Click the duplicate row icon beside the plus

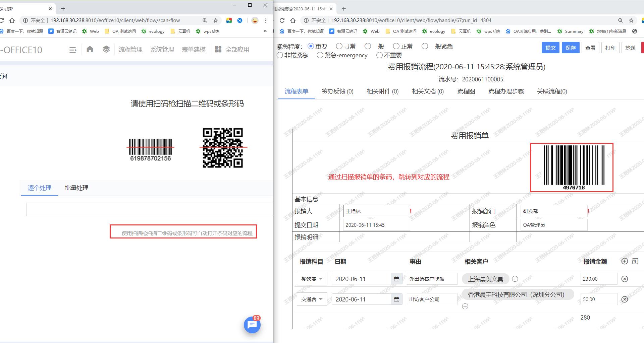pyautogui.click(x=635, y=261)
